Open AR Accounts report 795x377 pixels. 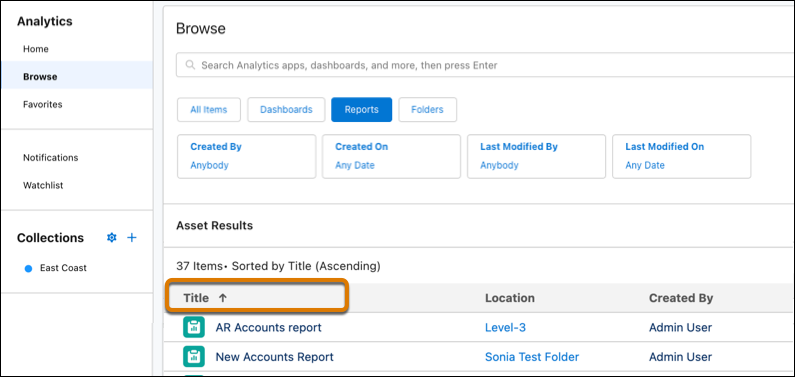[269, 327]
